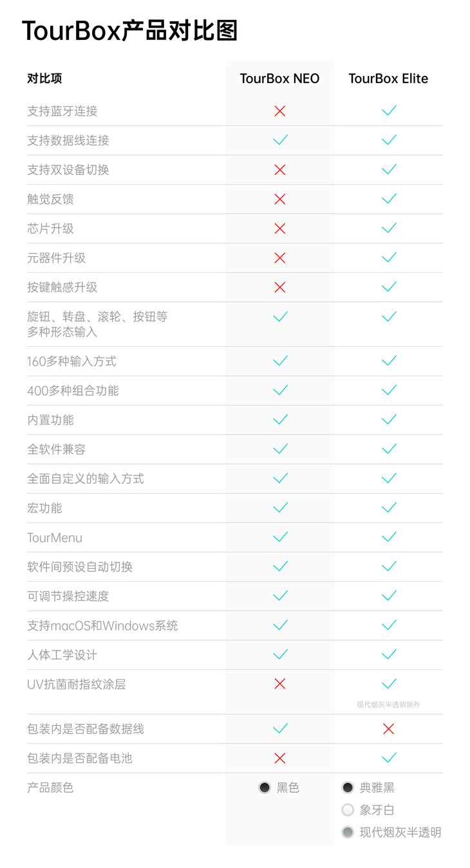This screenshot has width=470, height=868.
Task: Click the Elite checkmark for 包装内是否配备电池
Action: pyautogui.click(x=388, y=758)
